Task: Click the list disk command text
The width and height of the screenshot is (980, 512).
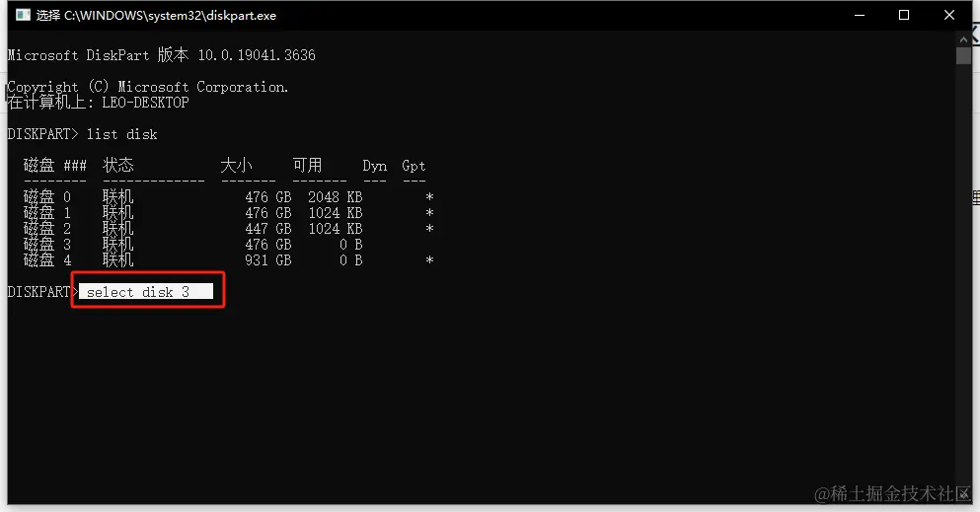Action: (121, 134)
